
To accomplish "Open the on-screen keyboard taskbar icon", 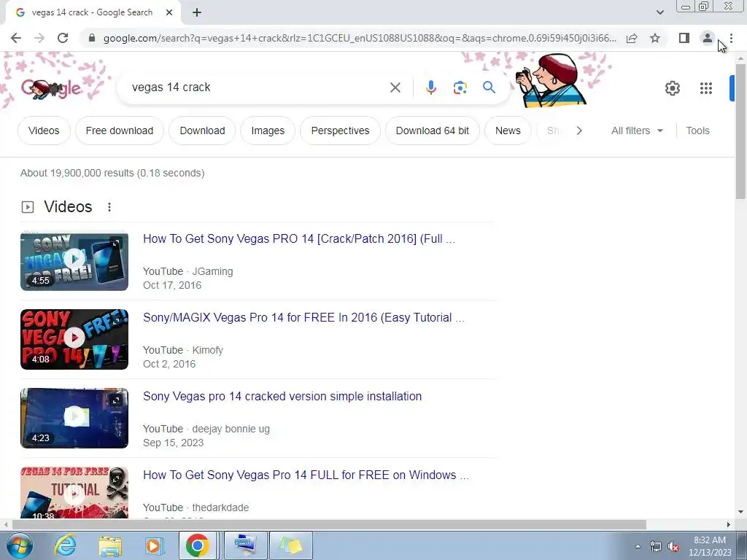I will tap(245, 545).
